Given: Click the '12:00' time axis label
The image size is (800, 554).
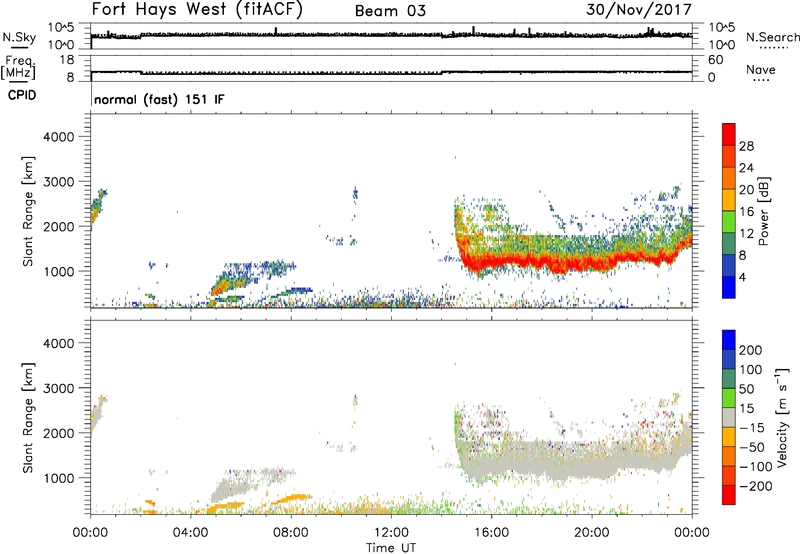Looking at the screenshot, I should coord(391,533).
